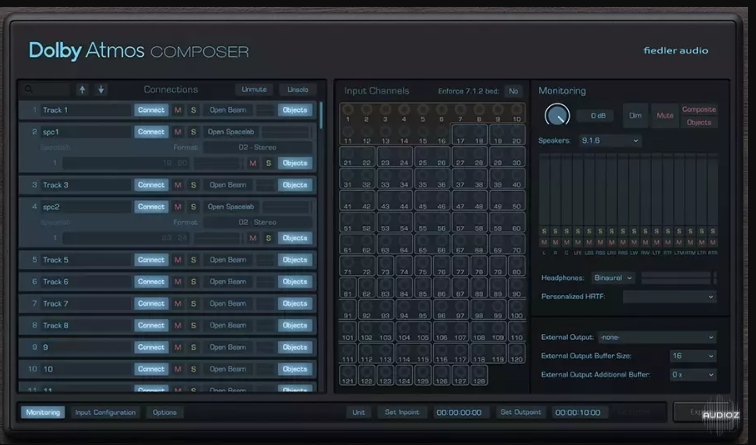Solo Track 3 connection
Viewport: 756px width, 445px height.
(x=193, y=185)
